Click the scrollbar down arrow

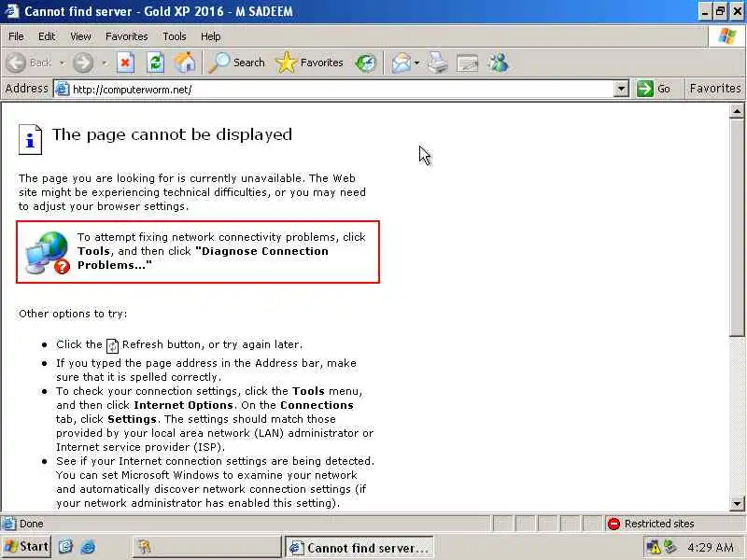tap(737, 503)
